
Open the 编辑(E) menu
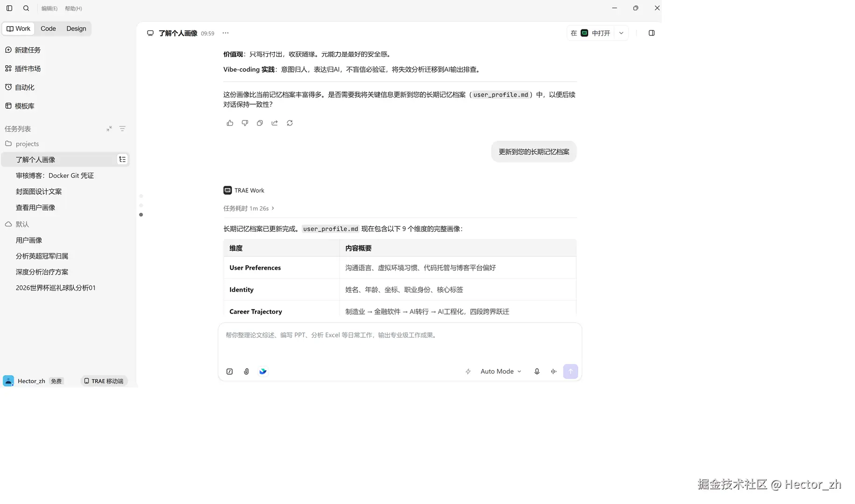point(49,8)
